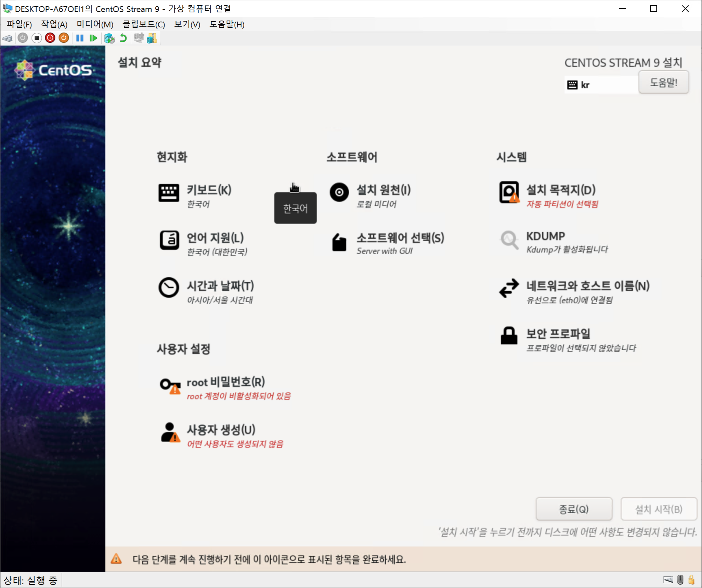Click the 현지화 section heading
The width and height of the screenshot is (702, 588).
point(172,157)
